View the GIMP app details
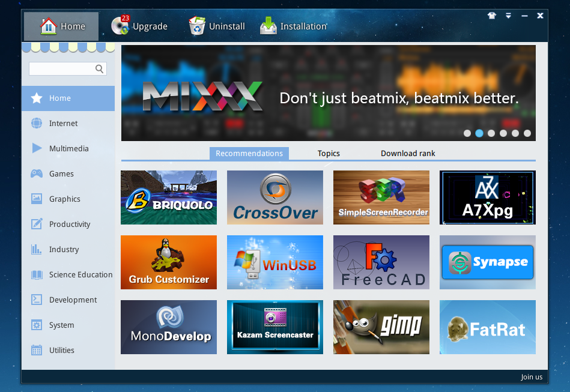 [x=381, y=327]
